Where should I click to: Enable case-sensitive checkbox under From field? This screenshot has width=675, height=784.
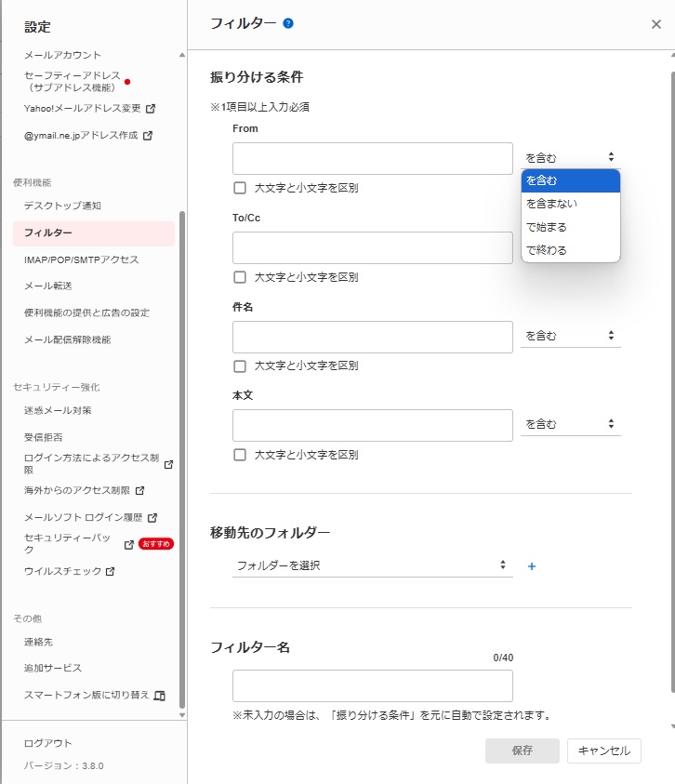click(240, 188)
